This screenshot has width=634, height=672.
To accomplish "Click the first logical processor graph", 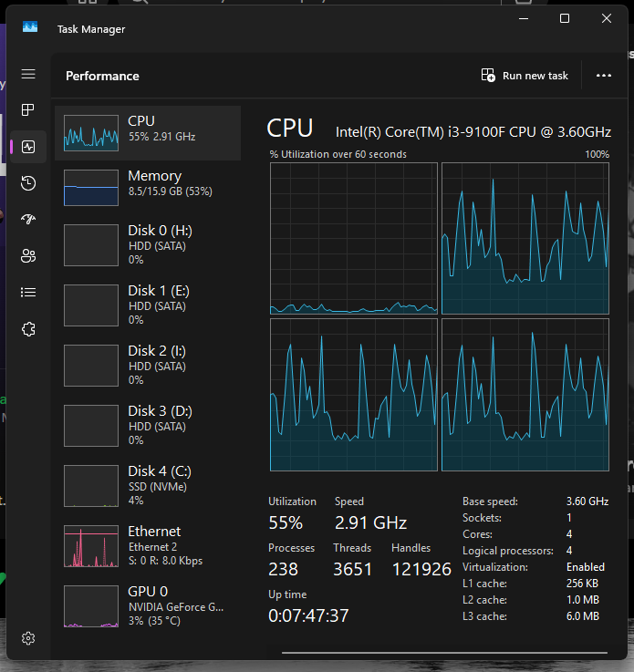I will [x=354, y=238].
